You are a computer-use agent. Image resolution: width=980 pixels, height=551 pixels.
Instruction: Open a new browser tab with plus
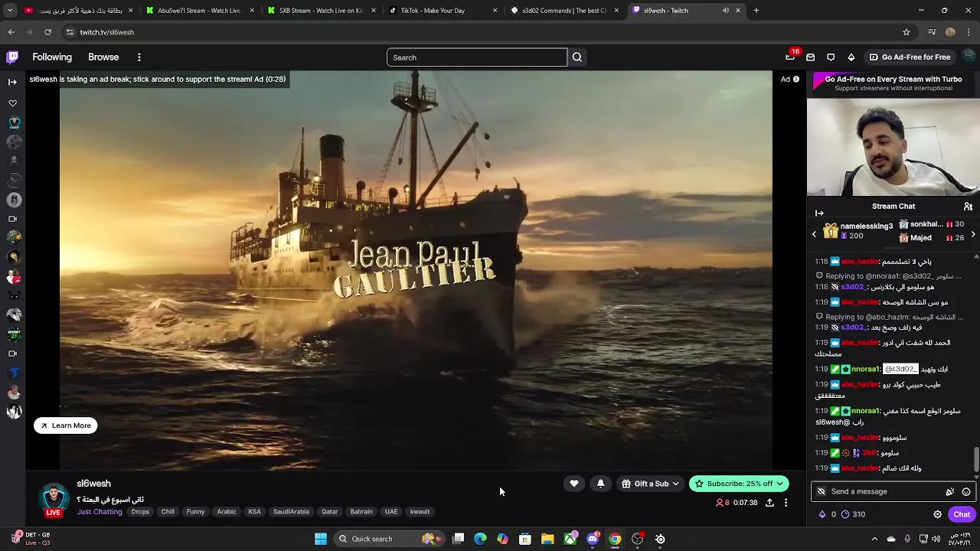click(756, 11)
